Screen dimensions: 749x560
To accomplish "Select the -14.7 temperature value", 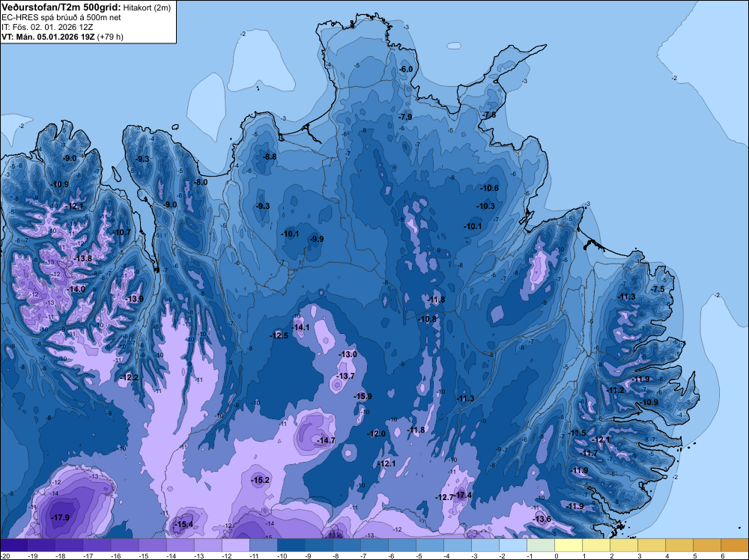I will tap(327, 440).
